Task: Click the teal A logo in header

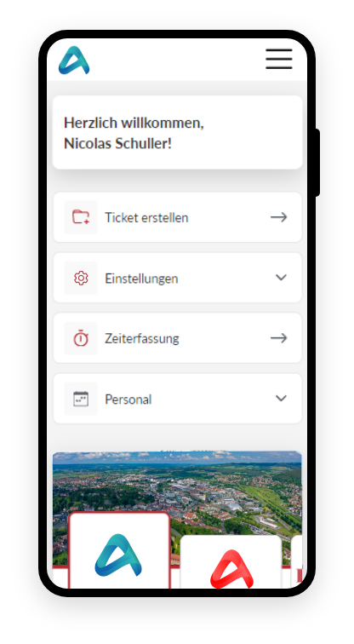Action: (74, 60)
